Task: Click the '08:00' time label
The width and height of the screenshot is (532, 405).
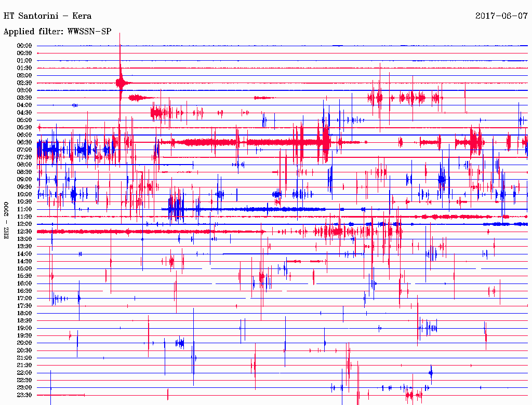Action: [x=24, y=165]
